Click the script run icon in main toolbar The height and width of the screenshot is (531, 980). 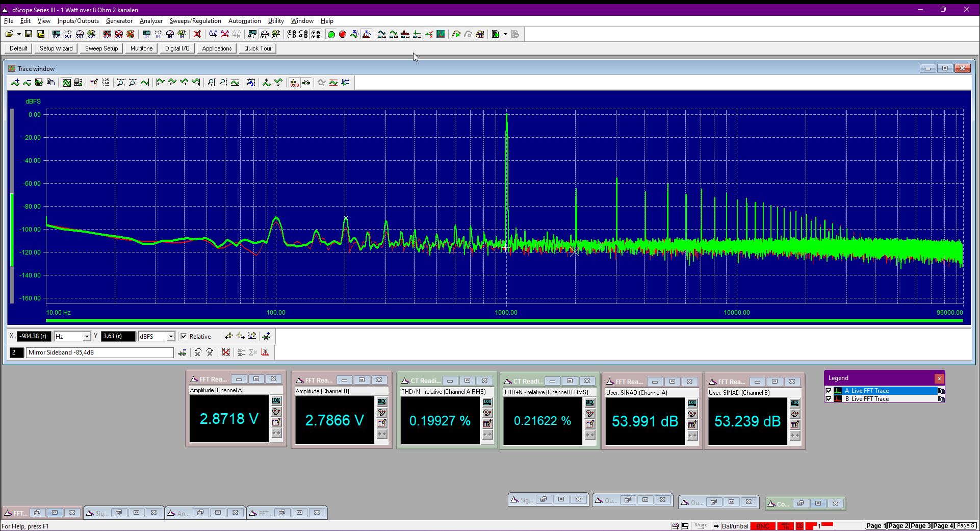pyautogui.click(x=495, y=34)
